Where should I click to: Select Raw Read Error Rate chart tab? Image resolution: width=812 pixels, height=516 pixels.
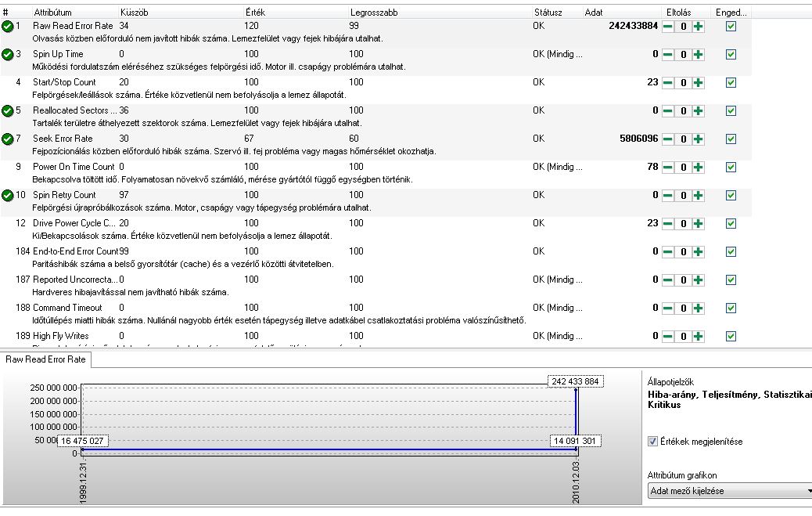coord(45,359)
